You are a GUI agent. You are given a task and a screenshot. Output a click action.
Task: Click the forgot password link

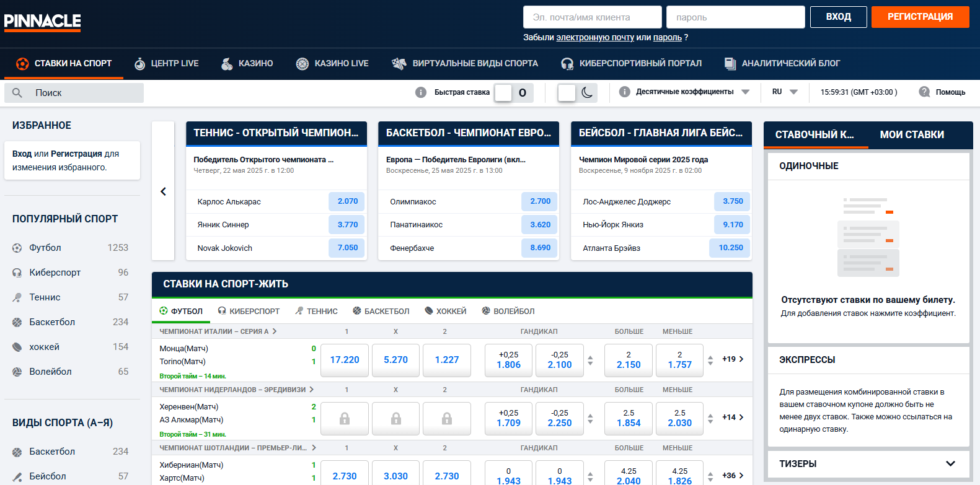667,37
